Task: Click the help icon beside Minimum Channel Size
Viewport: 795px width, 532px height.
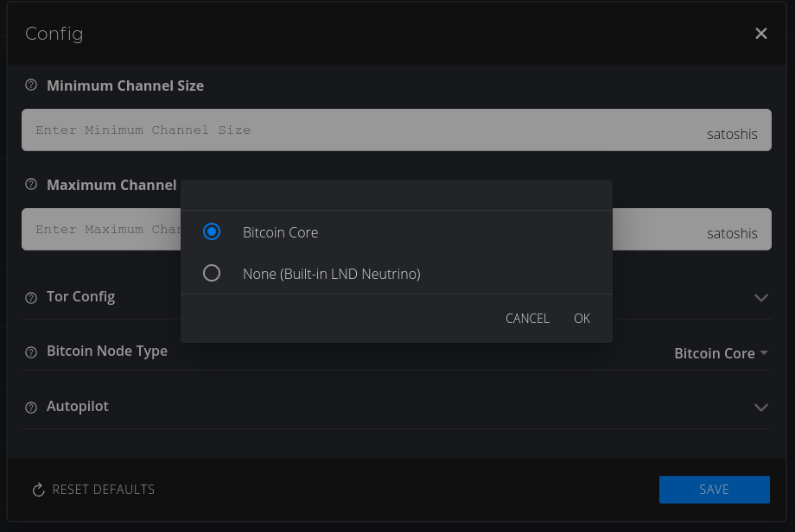Action: point(31,85)
